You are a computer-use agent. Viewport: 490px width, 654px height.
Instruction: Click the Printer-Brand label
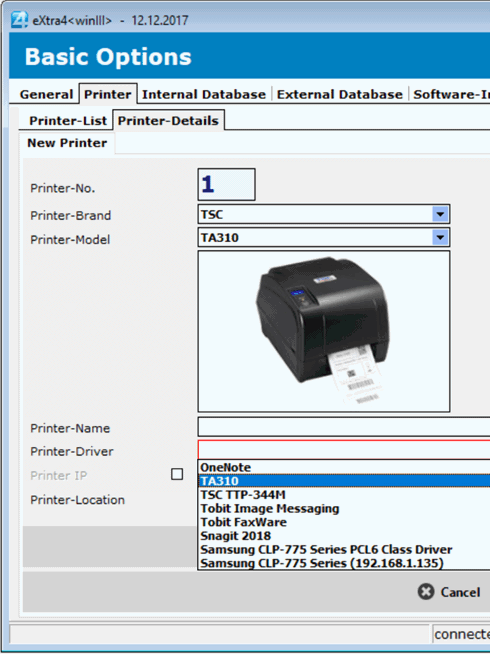[70, 216]
